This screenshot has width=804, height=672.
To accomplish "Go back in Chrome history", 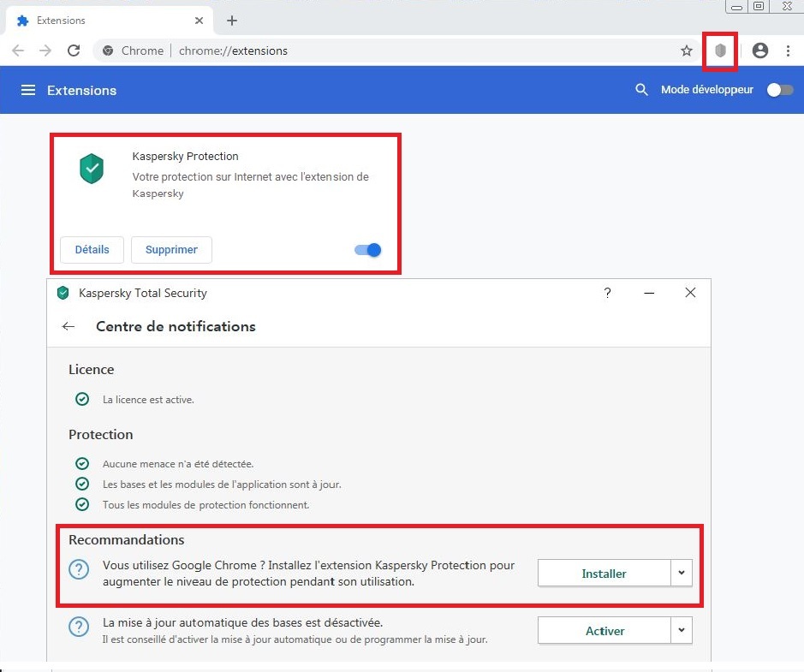I will [x=18, y=51].
